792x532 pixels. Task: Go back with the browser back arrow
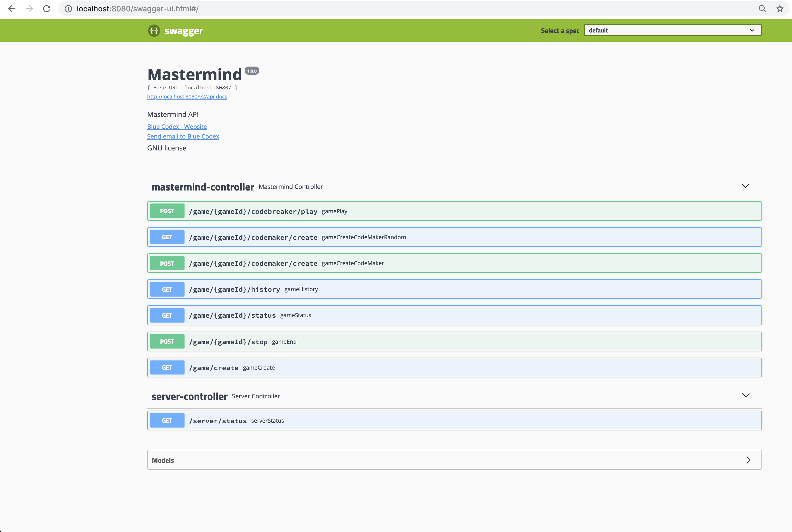[12, 9]
